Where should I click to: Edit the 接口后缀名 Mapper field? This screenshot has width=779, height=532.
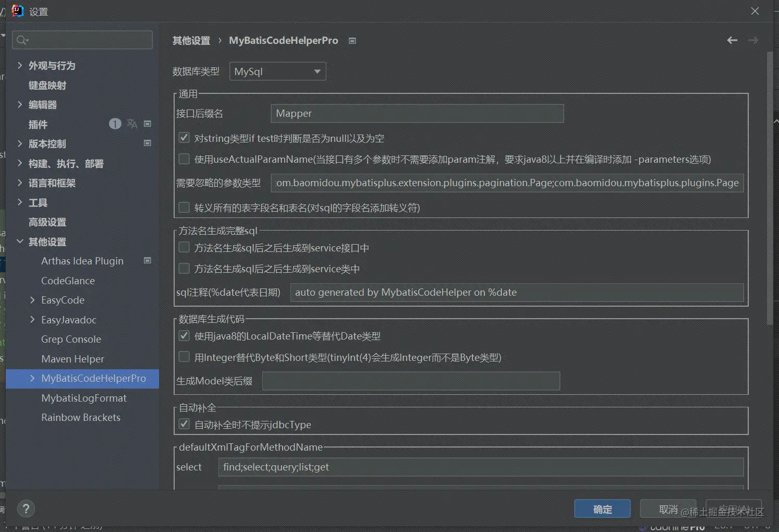pos(417,113)
